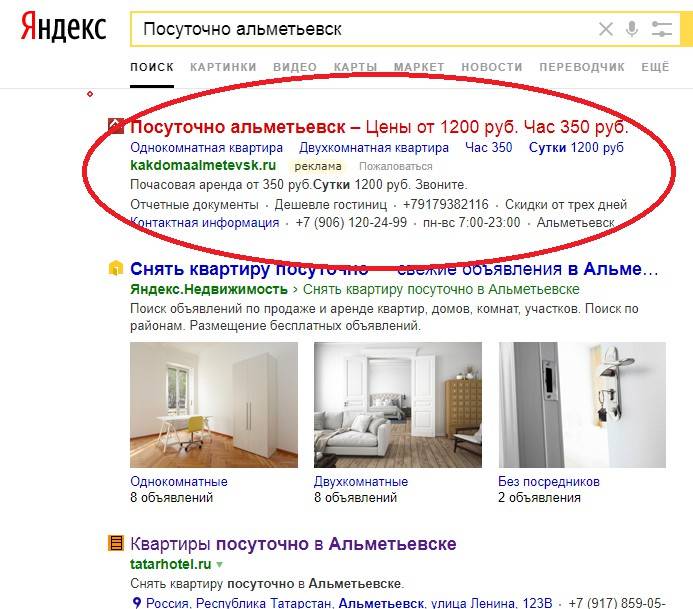Start voice search with the microphone icon

632,29
